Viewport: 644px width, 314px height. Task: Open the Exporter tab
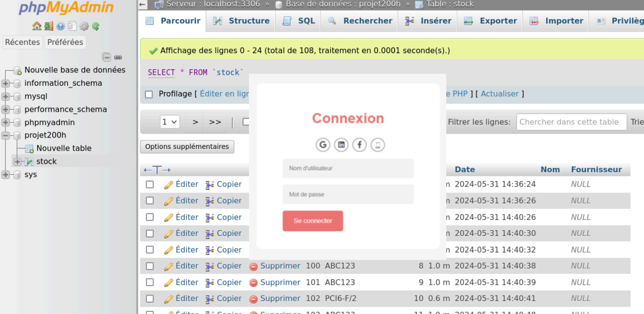[490, 21]
